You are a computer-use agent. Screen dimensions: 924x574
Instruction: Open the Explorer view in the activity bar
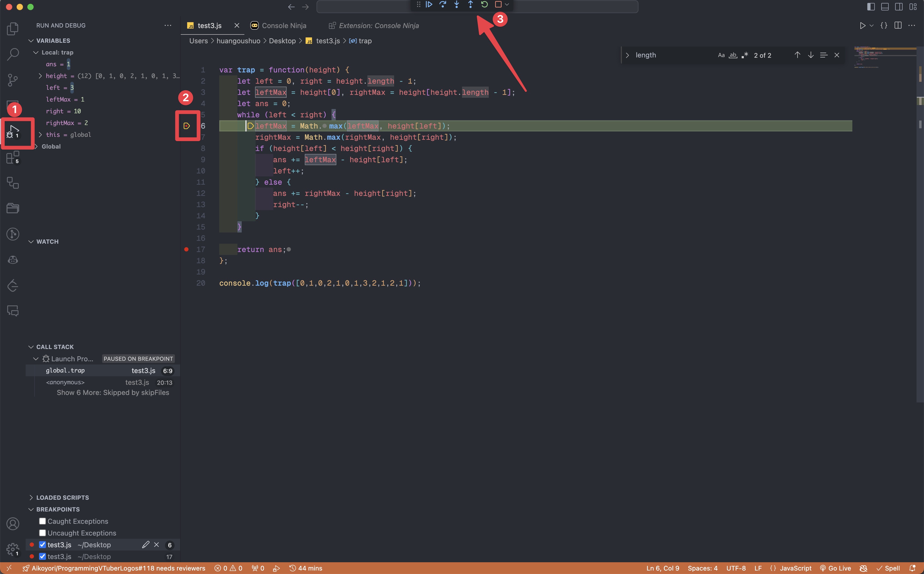[13, 29]
